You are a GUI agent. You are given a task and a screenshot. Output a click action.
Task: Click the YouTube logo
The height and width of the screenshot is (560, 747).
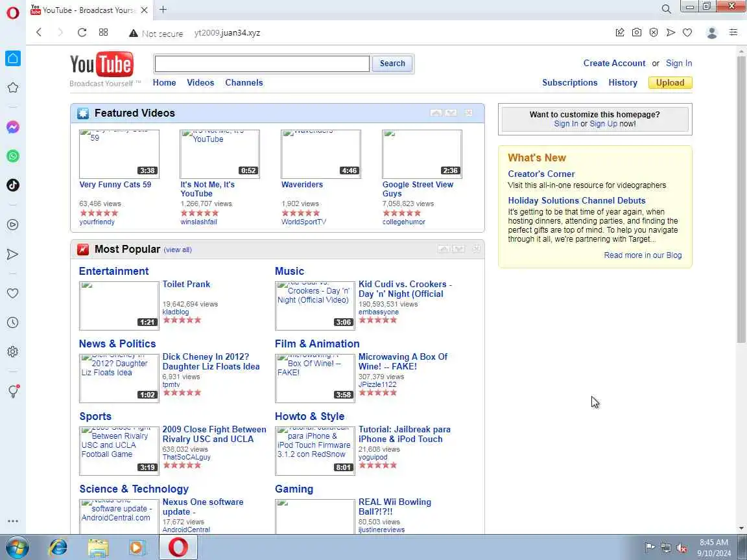[x=101, y=64]
